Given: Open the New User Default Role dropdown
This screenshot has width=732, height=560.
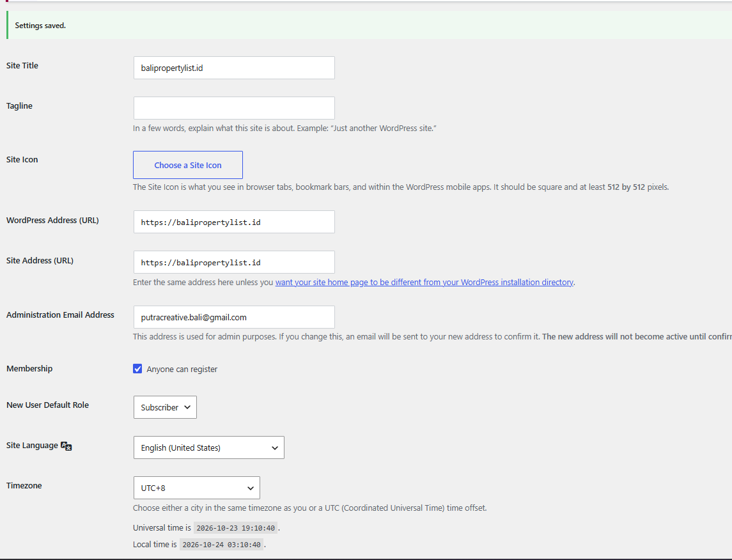Looking at the screenshot, I should pos(165,407).
